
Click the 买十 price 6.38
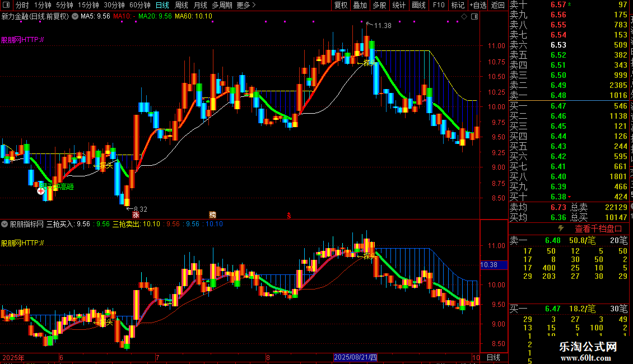coord(558,197)
